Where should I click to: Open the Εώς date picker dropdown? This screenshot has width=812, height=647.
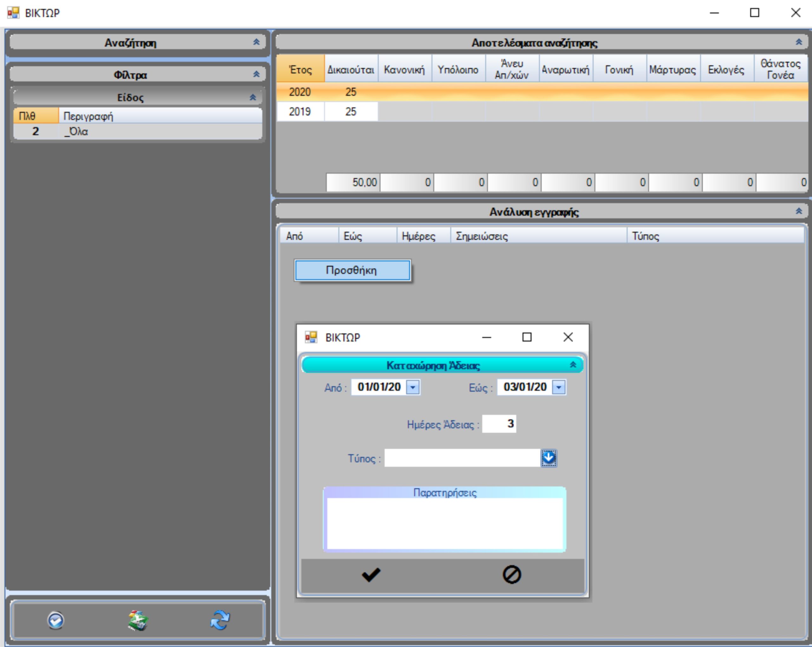pos(559,387)
